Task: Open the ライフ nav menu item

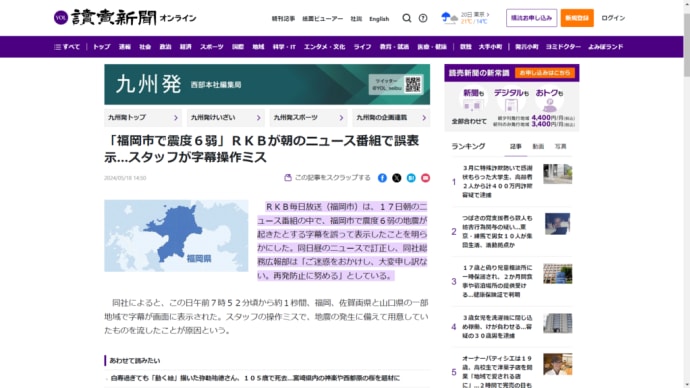Action: pyautogui.click(x=363, y=47)
